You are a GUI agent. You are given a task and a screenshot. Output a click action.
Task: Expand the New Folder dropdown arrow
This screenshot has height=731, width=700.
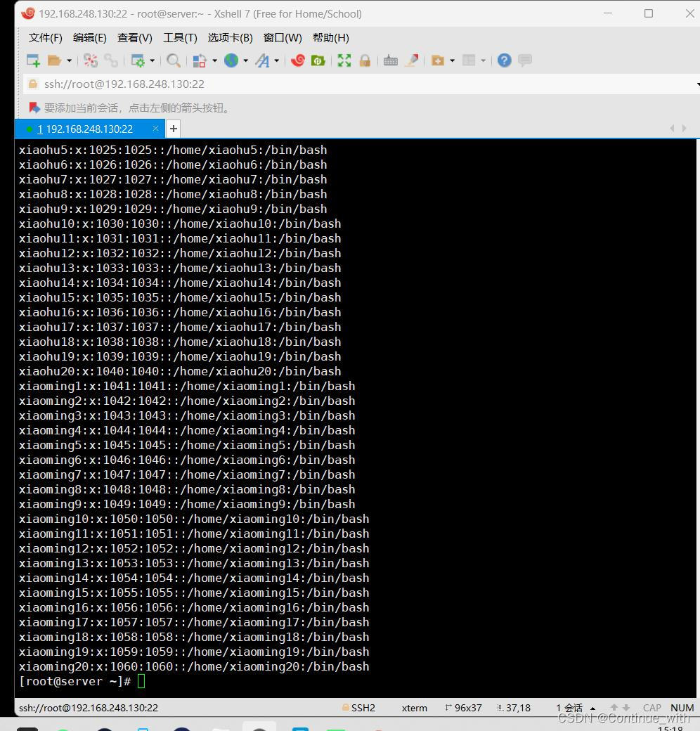tap(453, 60)
